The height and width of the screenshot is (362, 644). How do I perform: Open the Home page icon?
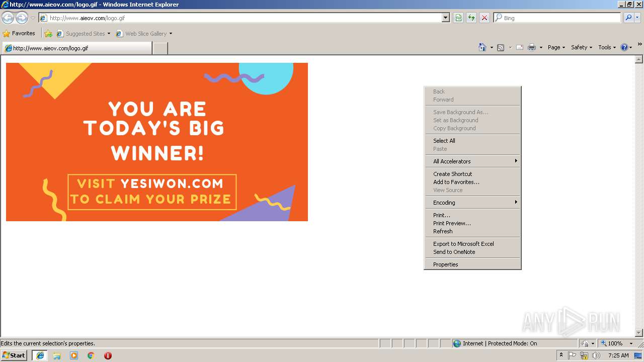pos(482,47)
